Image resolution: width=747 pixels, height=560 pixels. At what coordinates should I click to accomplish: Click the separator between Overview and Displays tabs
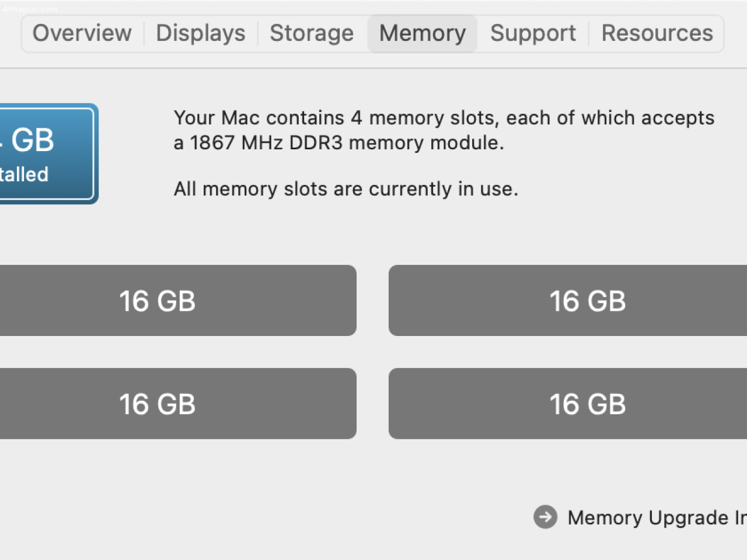(x=144, y=33)
